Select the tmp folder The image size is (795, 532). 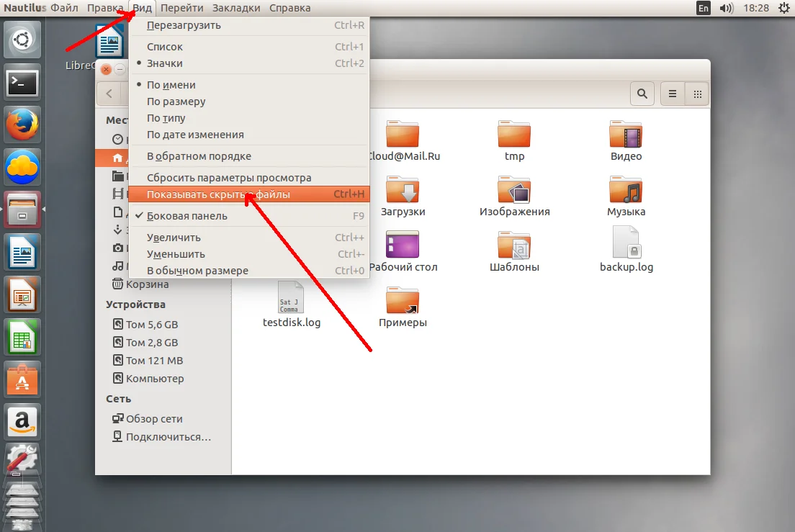tap(514, 141)
